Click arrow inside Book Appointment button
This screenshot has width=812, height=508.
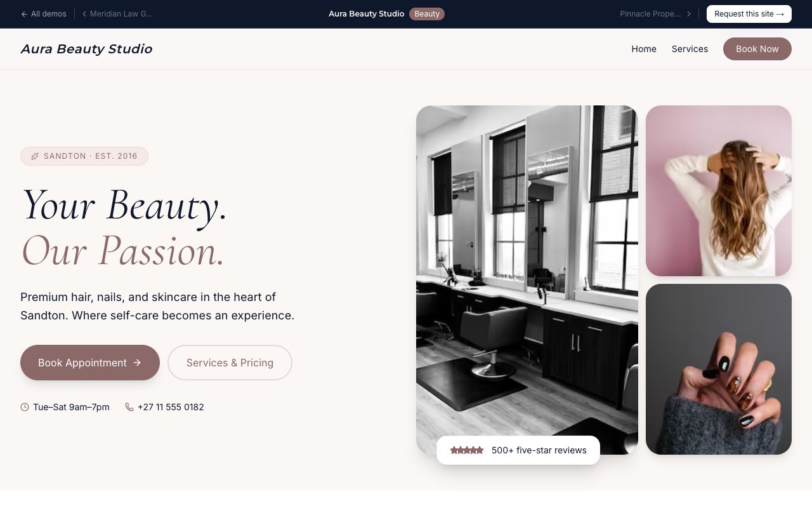coord(137,363)
